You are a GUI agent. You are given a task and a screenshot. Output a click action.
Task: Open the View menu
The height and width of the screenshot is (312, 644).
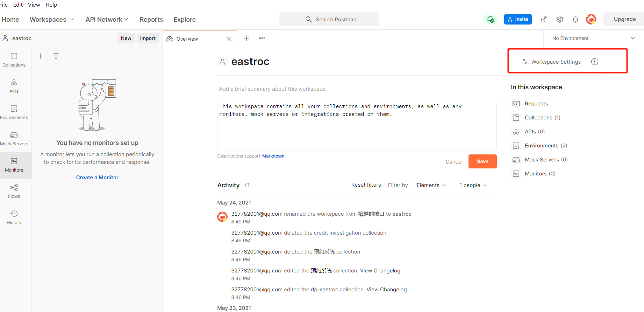(34, 5)
